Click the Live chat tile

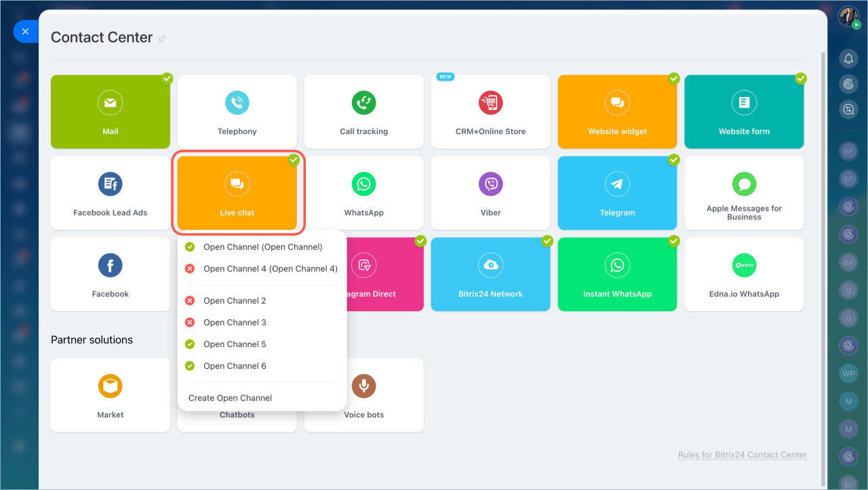[237, 193]
